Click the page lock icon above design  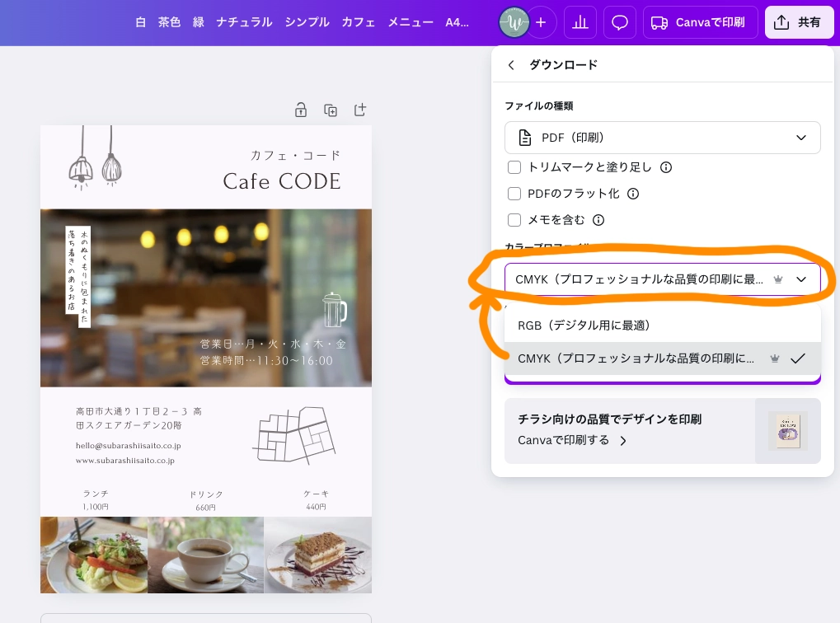[301, 110]
